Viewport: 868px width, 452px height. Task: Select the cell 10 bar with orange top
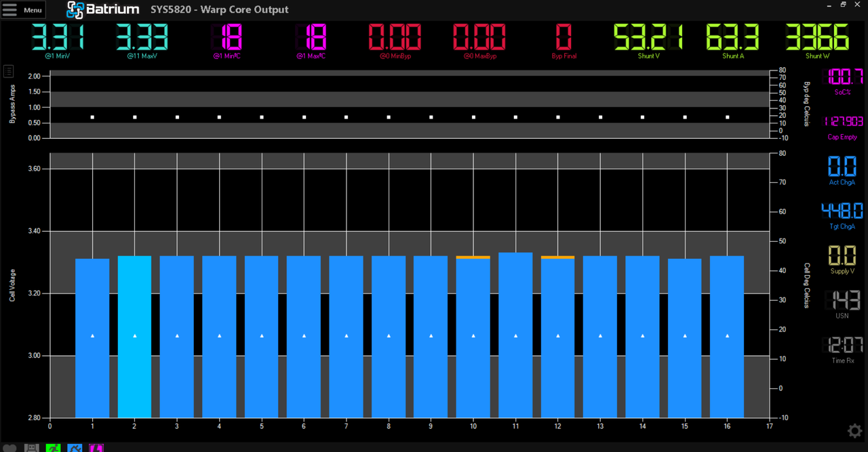473,337
